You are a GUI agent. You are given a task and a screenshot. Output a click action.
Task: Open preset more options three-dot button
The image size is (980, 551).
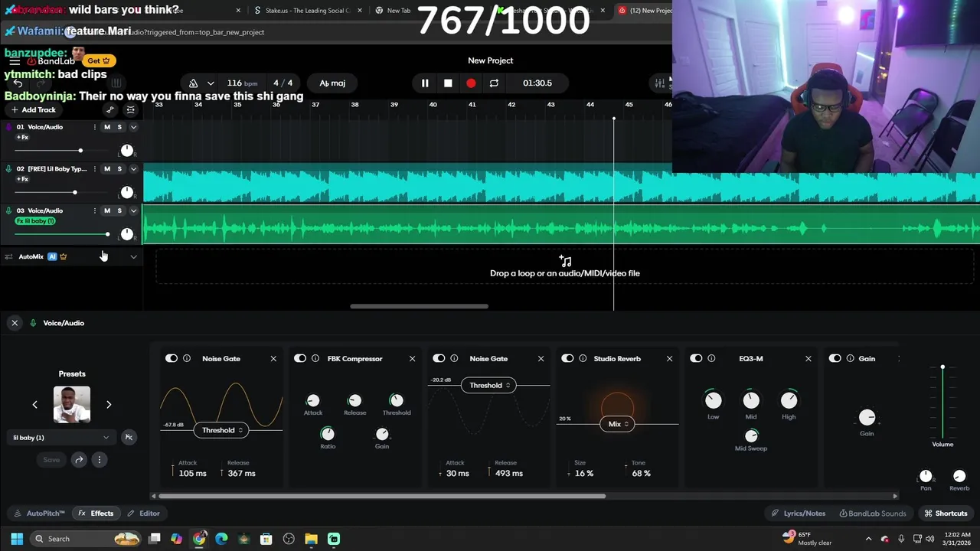[99, 460]
